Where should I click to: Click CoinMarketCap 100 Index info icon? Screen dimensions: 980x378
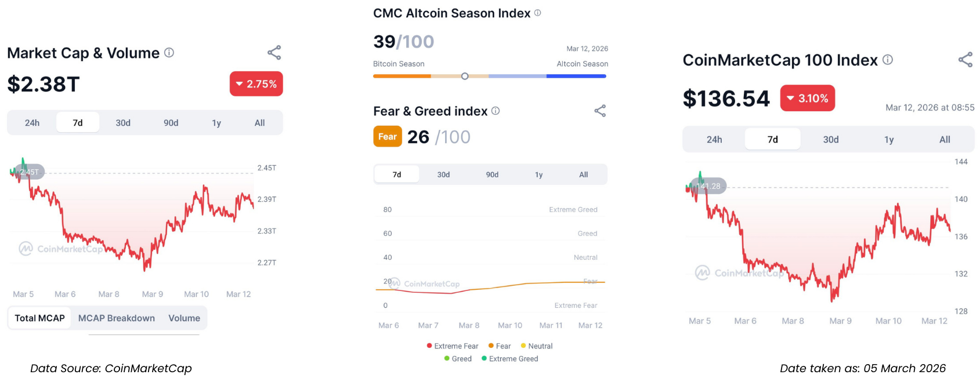click(x=888, y=60)
